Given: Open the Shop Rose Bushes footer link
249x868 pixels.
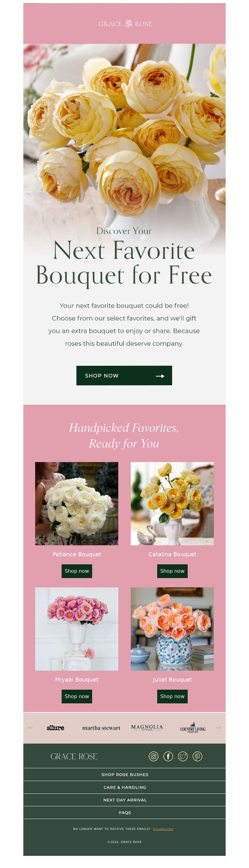Looking at the screenshot, I should 125,774.
